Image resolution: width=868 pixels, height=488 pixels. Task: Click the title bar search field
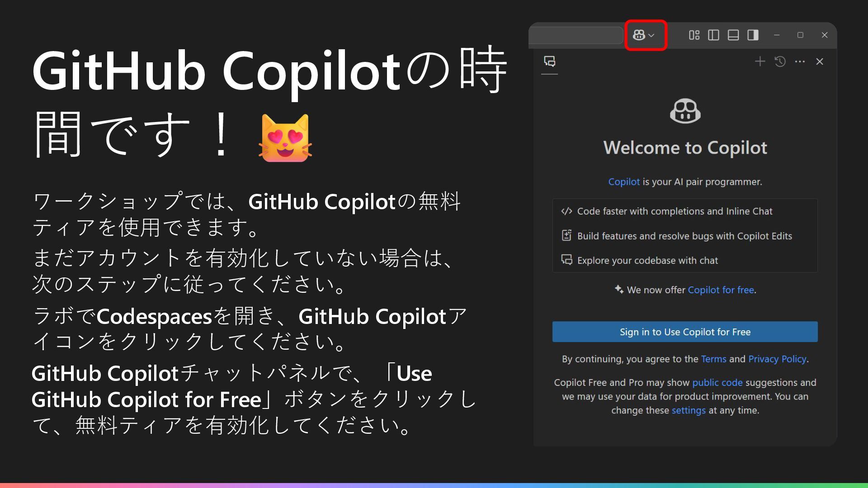[x=576, y=35]
